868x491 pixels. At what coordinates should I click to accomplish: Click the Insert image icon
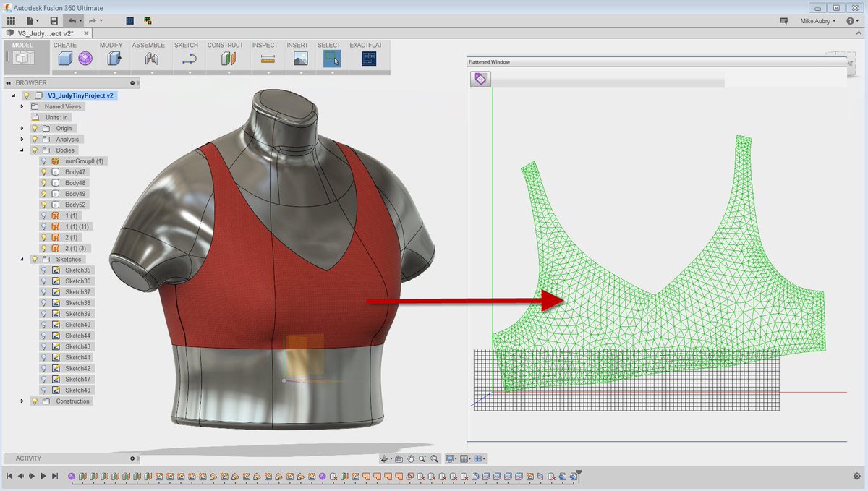point(301,59)
